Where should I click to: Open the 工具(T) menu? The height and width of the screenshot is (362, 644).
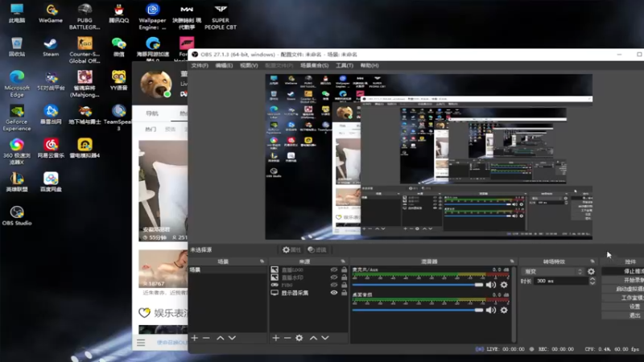(x=345, y=66)
